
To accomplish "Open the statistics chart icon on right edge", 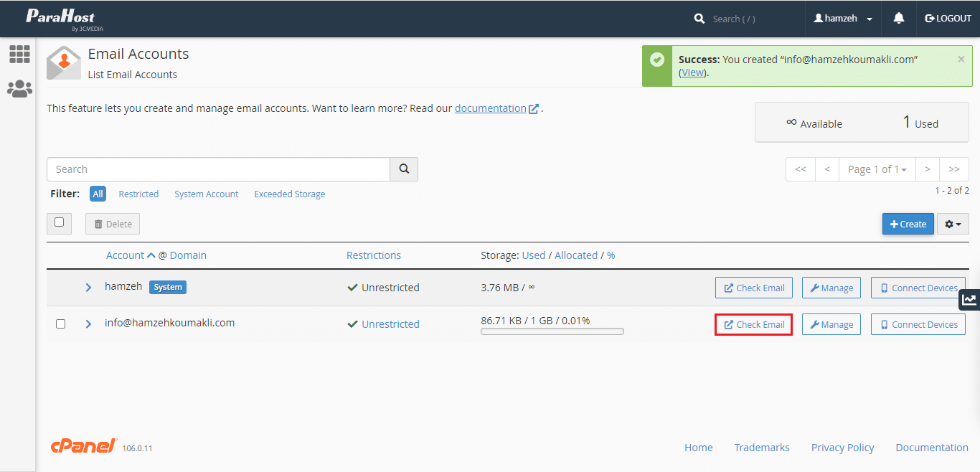I will tap(969, 300).
